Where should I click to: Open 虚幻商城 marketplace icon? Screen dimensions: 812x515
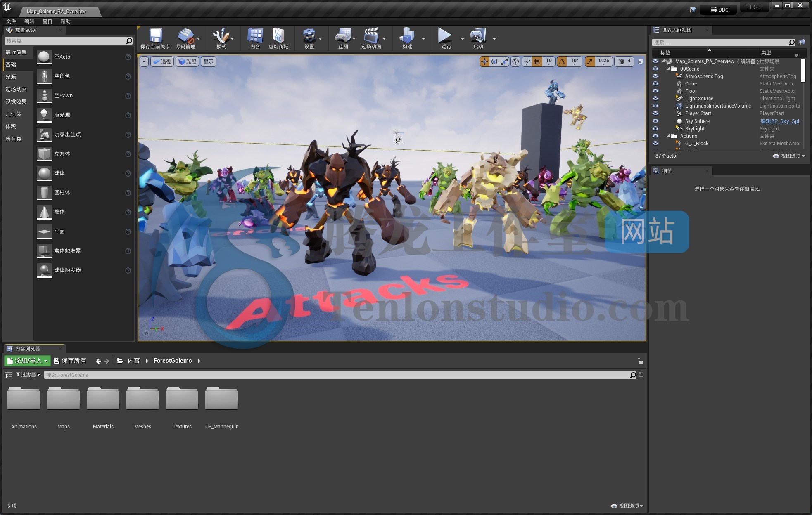click(278, 35)
